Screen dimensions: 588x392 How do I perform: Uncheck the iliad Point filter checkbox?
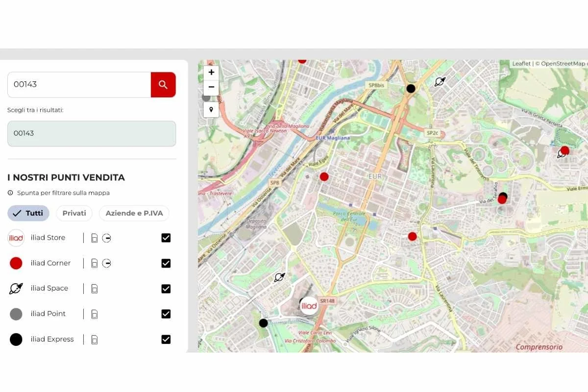(166, 314)
